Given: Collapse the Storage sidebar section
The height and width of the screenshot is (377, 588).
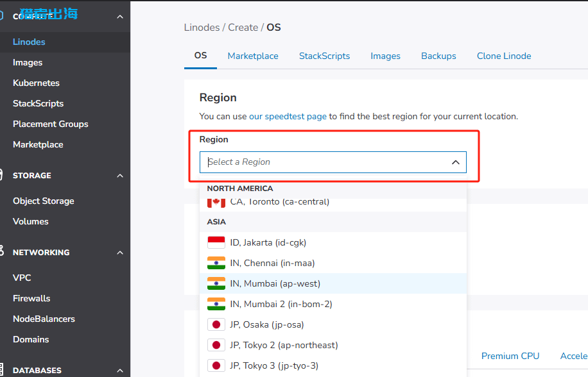Looking at the screenshot, I should (120, 176).
